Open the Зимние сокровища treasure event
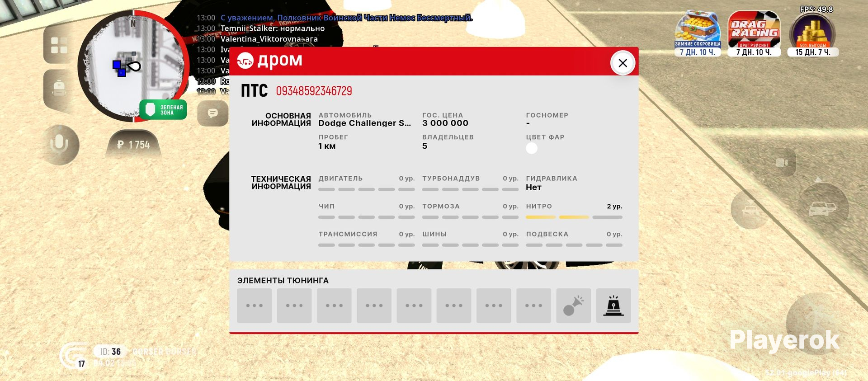The image size is (868, 381). click(698, 34)
